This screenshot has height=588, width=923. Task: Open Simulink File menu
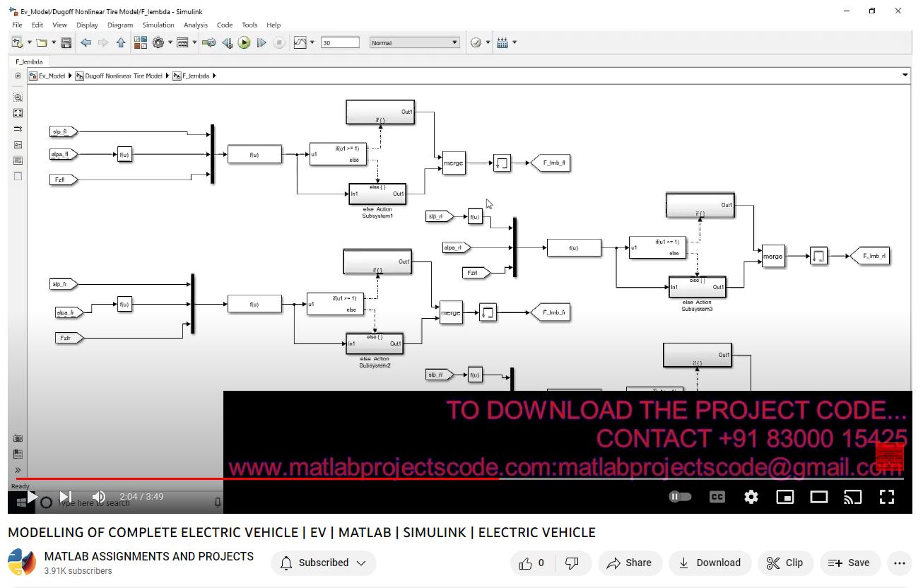point(17,25)
